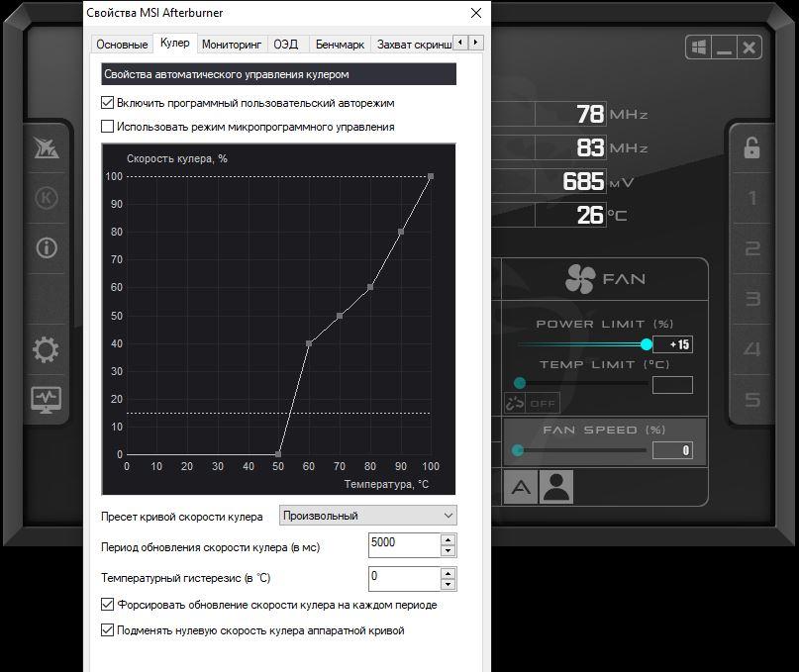Open the fan curve preset dropdown
This screenshot has width=799, height=672.
point(367,516)
